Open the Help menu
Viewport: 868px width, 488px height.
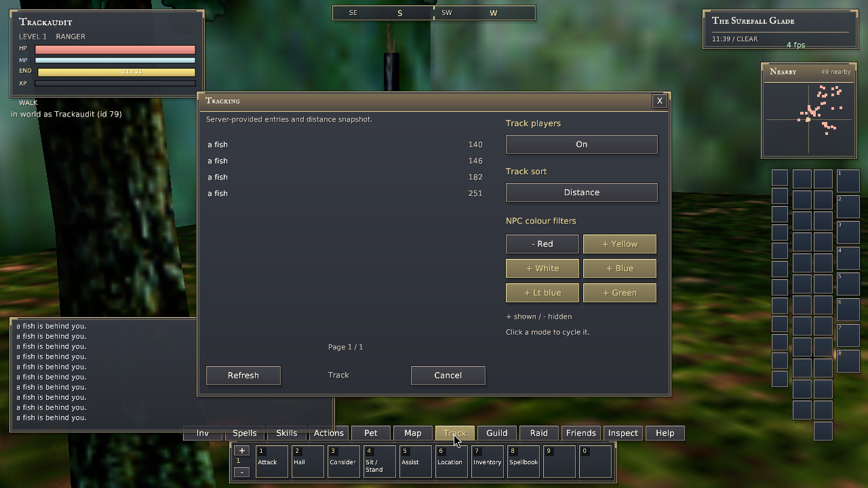(x=665, y=433)
